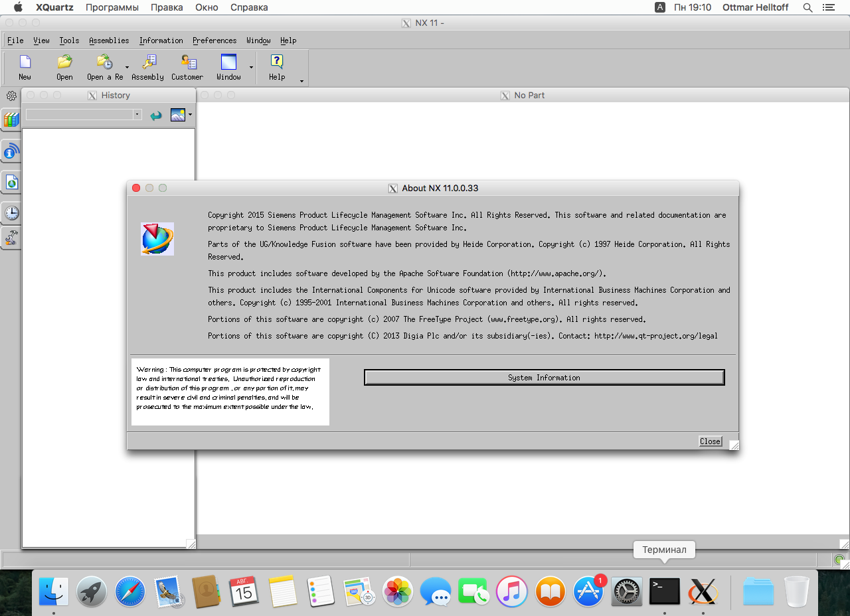Open the web browser sidebar tab
The image size is (850, 616).
click(x=11, y=182)
